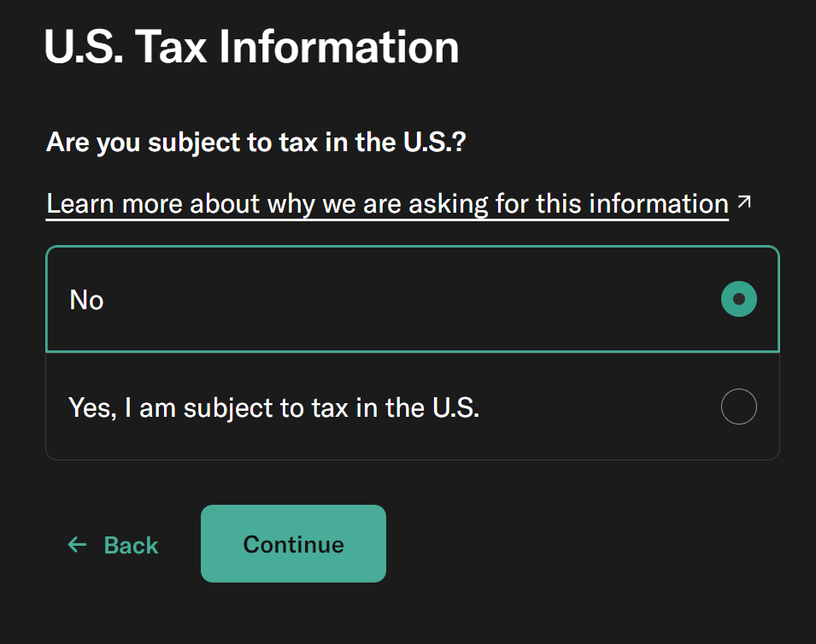Go back using the Back link
This screenshot has height=644, width=816.
click(114, 545)
